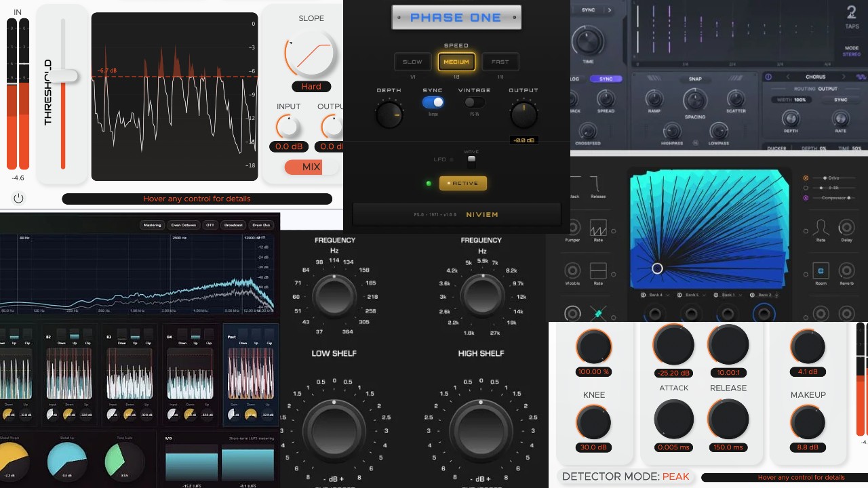Toggle the ACTIVE button in Phase One
This screenshot has height=488, width=868.
pyautogui.click(x=463, y=183)
